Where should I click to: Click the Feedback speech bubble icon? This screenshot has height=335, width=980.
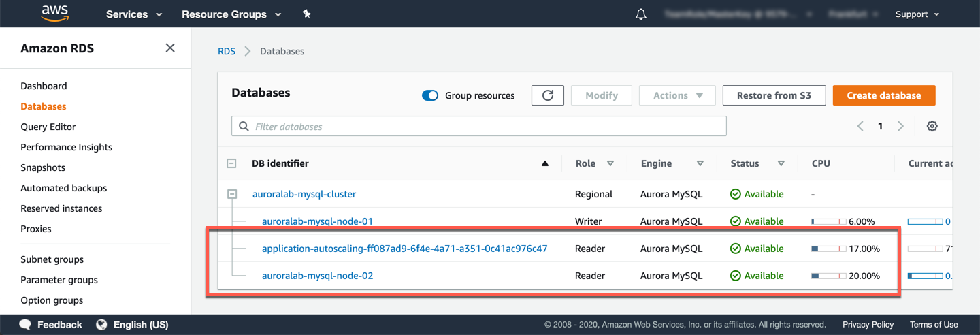(25, 325)
